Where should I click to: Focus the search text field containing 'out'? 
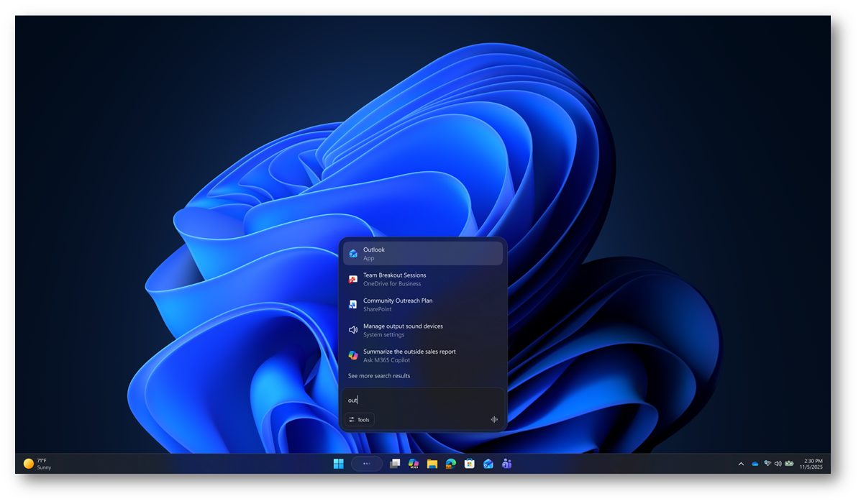coord(417,400)
